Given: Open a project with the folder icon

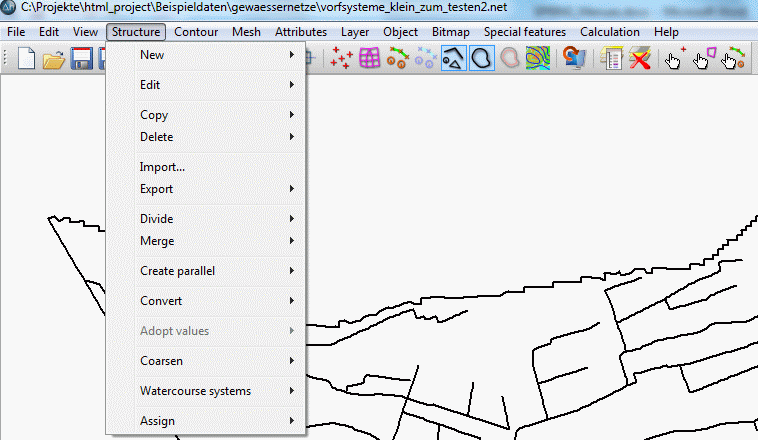Looking at the screenshot, I should [54, 59].
